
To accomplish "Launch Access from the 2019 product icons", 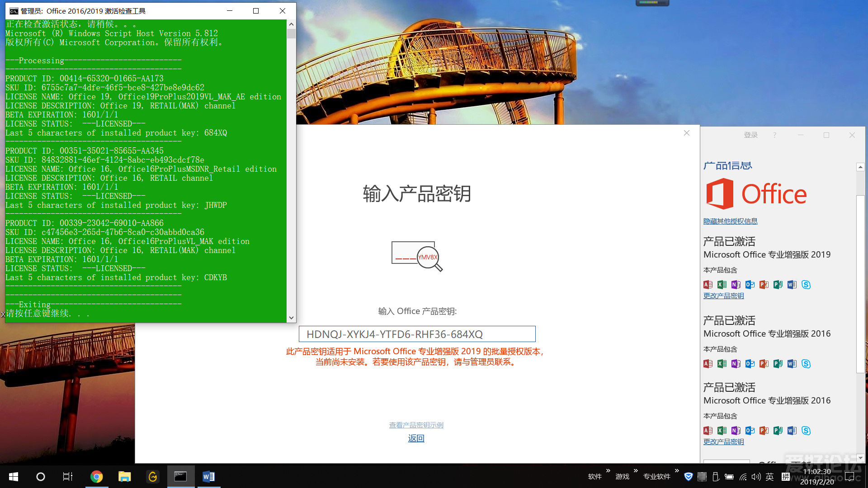I will pyautogui.click(x=708, y=285).
